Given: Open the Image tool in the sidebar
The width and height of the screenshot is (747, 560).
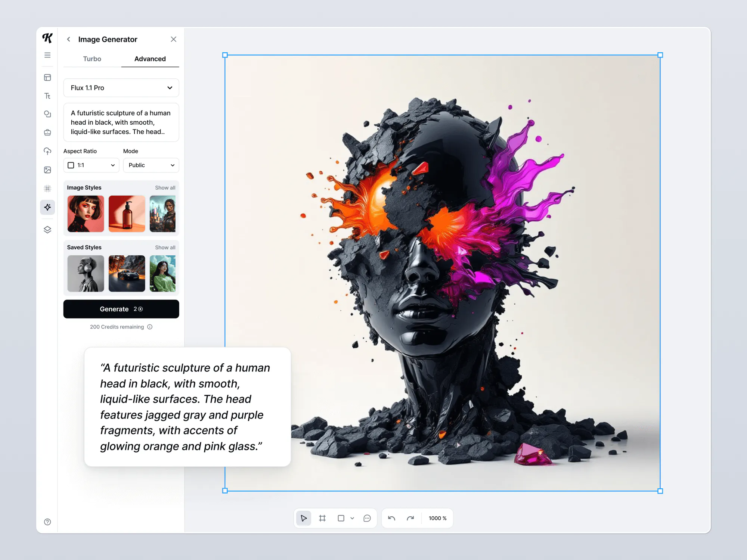Looking at the screenshot, I should pyautogui.click(x=47, y=169).
